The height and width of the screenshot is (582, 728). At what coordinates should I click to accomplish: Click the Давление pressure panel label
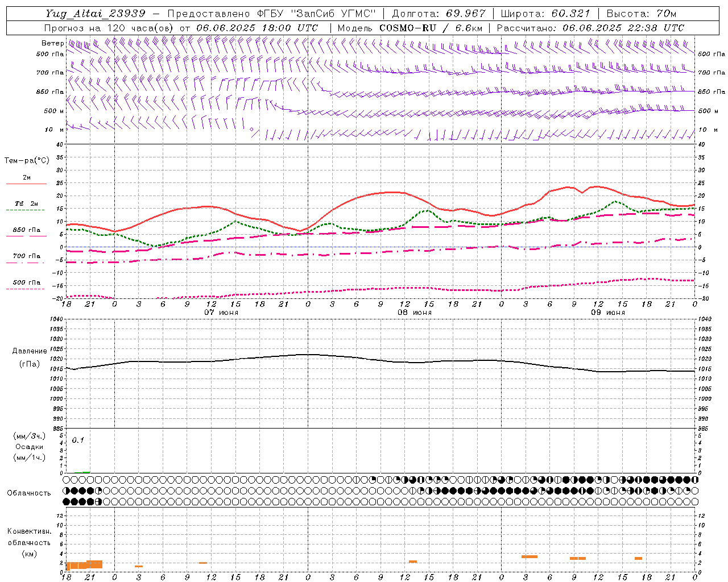[30, 351]
